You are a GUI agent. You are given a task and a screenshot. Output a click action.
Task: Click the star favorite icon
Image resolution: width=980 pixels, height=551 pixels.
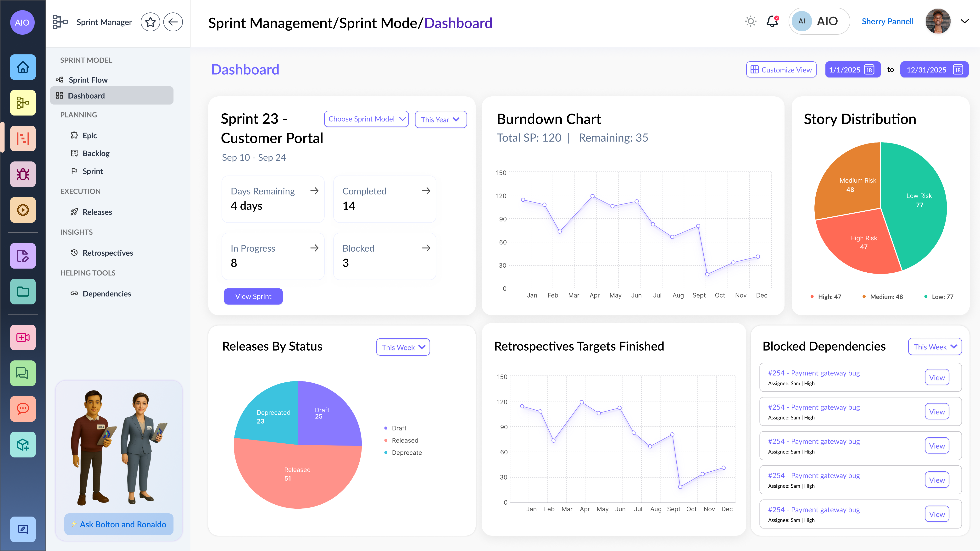[150, 22]
